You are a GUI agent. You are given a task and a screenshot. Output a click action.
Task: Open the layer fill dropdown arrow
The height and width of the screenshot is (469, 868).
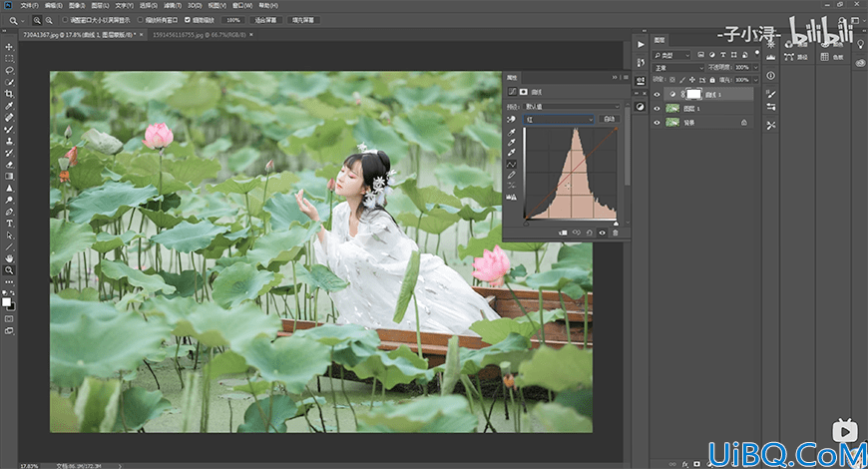coord(755,80)
